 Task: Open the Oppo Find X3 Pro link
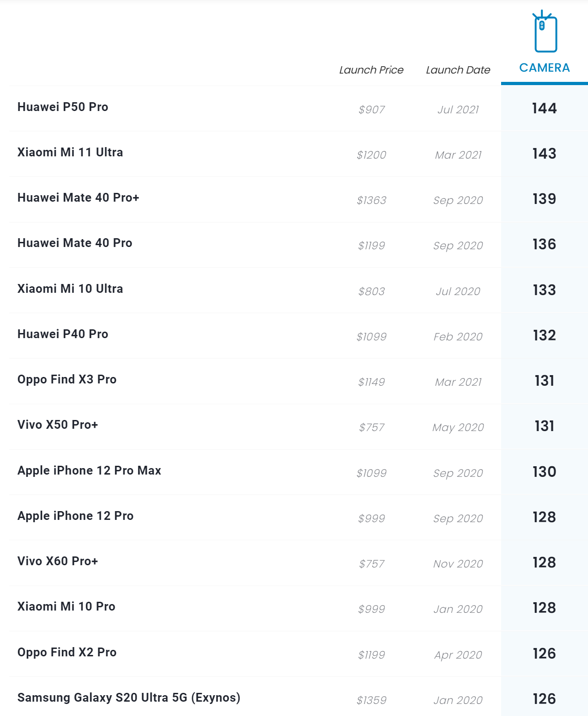coord(67,379)
